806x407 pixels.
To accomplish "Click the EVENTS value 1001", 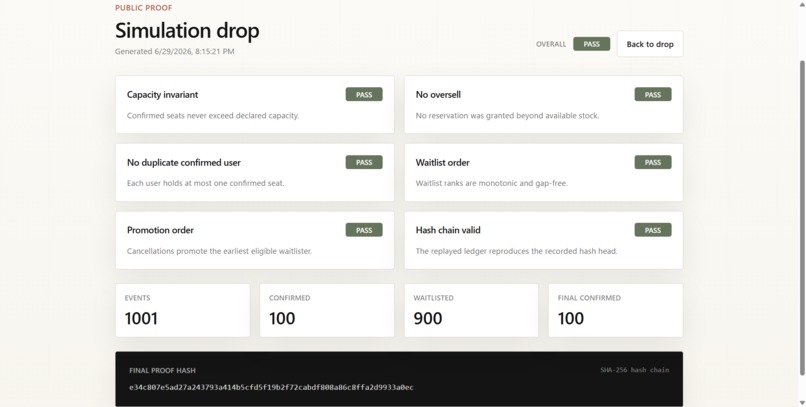I will (x=141, y=319).
